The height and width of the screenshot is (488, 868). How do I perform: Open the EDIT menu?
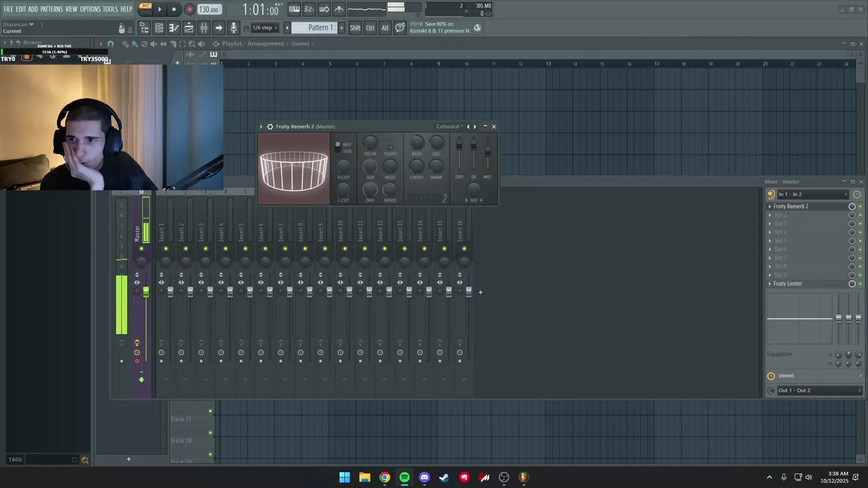point(21,9)
